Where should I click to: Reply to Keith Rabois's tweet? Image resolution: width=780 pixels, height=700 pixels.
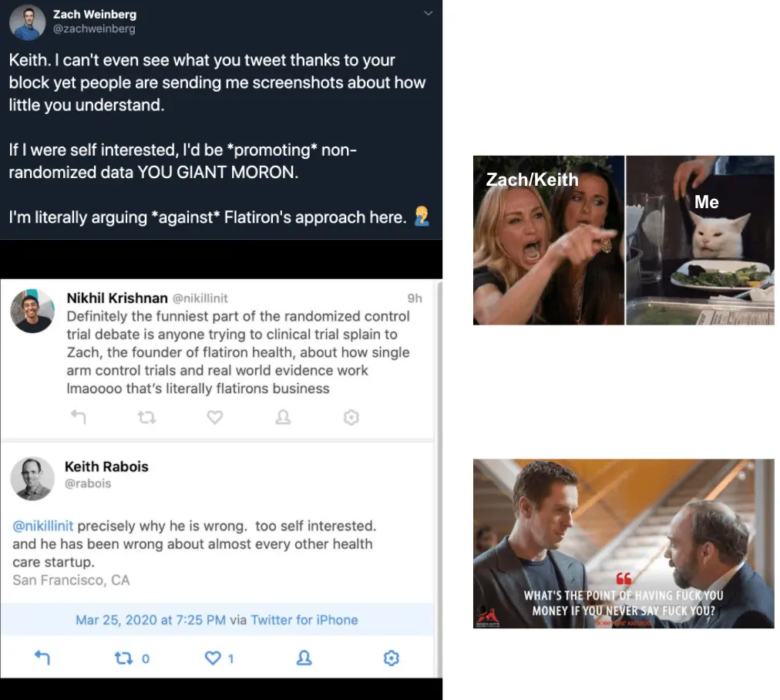(42, 658)
